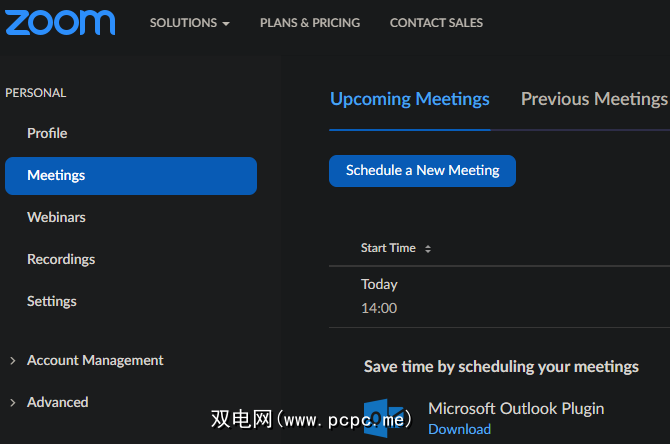Image resolution: width=670 pixels, height=444 pixels.
Task: Click the Zoom logo
Action: 60,22
